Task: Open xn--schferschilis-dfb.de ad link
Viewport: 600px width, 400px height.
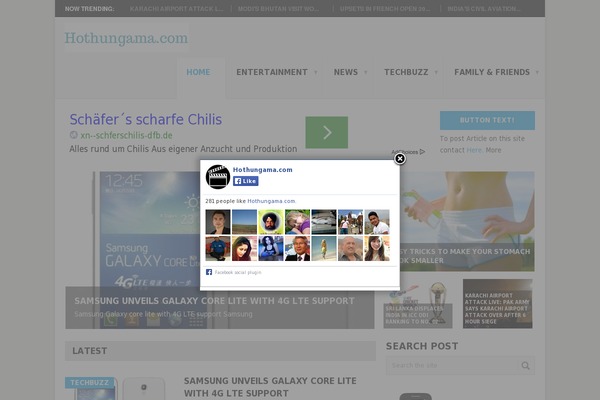Action: tap(126, 135)
